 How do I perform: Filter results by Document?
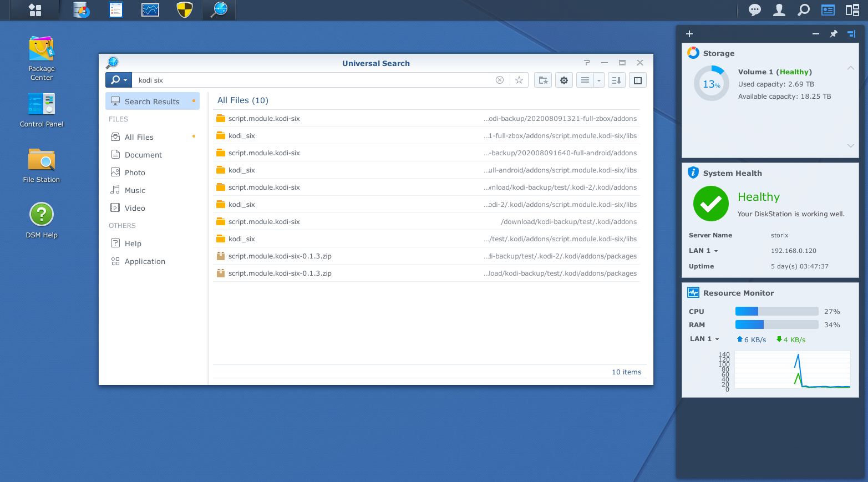pos(153,154)
